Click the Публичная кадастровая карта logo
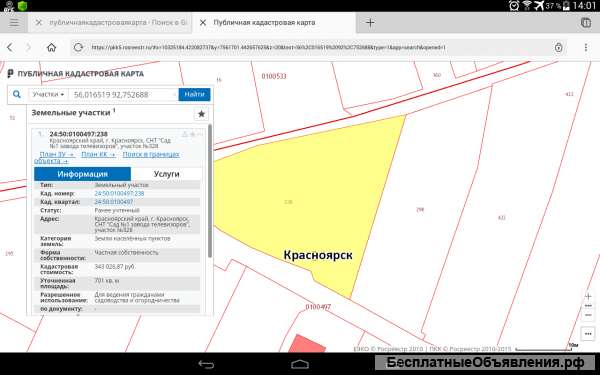The height and width of the screenshot is (375, 600). pyautogui.click(x=75, y=73)
